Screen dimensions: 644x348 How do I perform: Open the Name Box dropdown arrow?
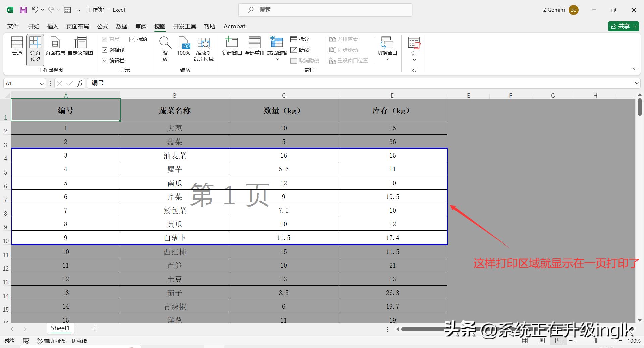tap(42, 84)
